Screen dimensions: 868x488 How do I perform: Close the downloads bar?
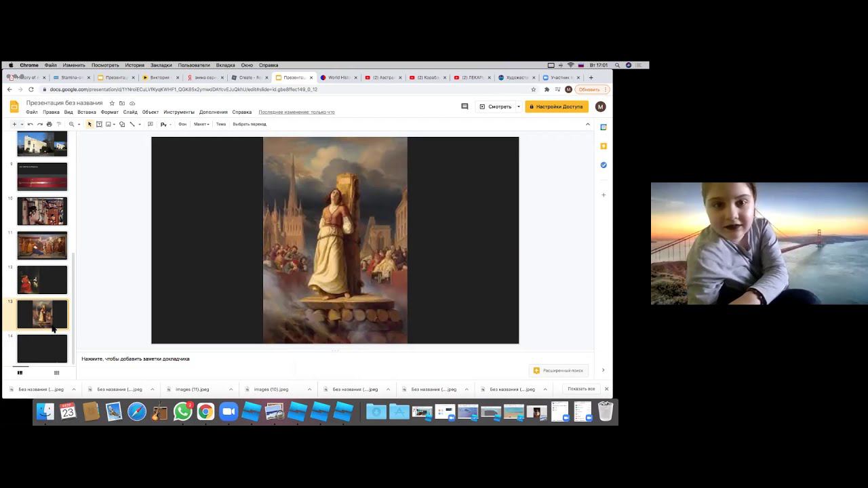click(x=606, y=389)
